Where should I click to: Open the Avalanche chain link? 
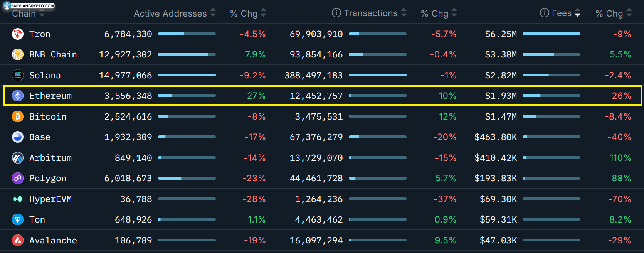53,240
